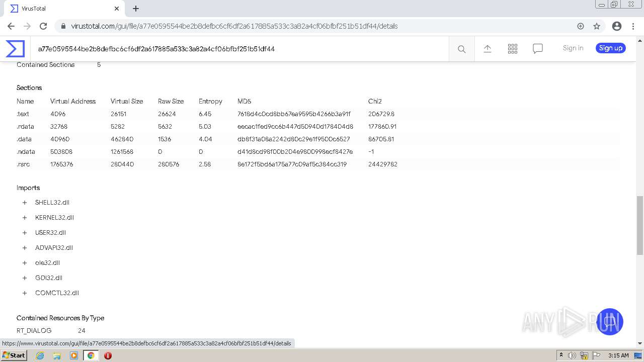Open Internet Explorer from taskbar
This screenshot has width=644, height=362.
click(40, 355)
